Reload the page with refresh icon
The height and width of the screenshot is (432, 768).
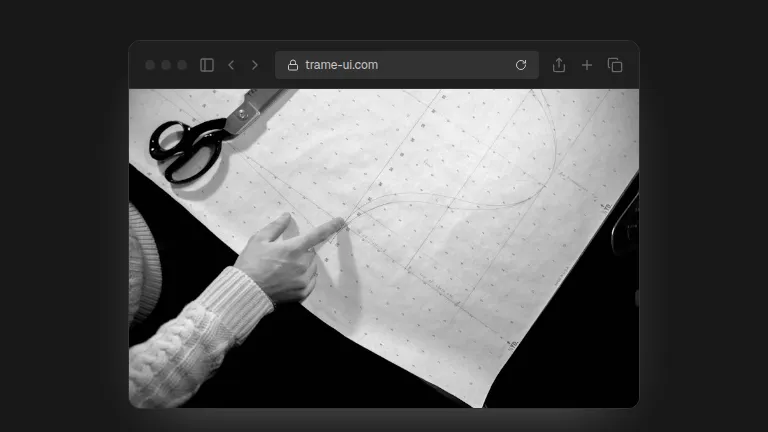[521, 65]
